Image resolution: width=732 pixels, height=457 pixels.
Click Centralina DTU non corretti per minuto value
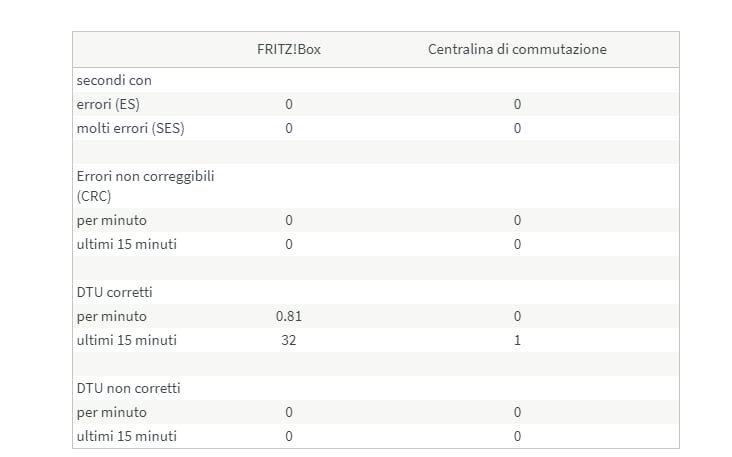coord(517,412)
